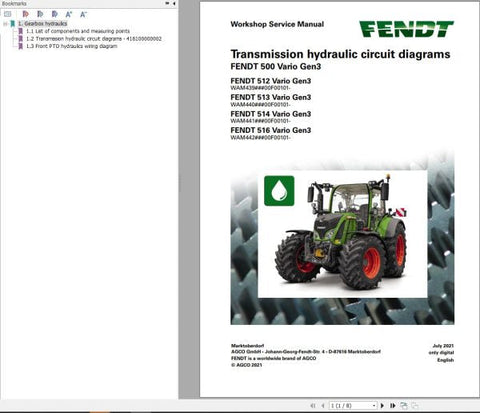Viewport: 480px width, 413px height.
Task: Go to the last page button
Action: click(393, 405)
